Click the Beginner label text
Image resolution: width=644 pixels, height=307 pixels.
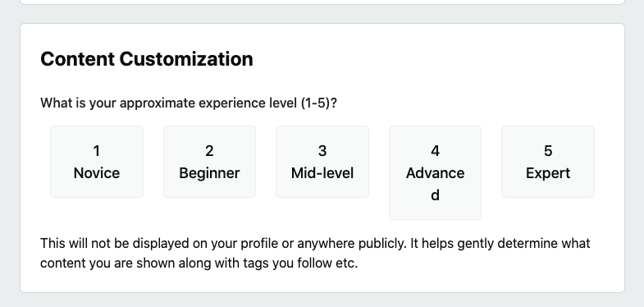click(209, 173)
